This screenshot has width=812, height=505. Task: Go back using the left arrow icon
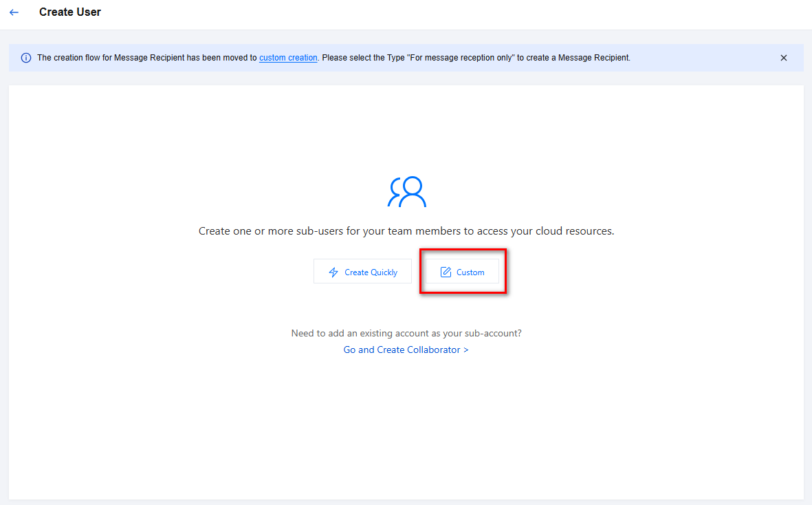(x=14, y=12)
